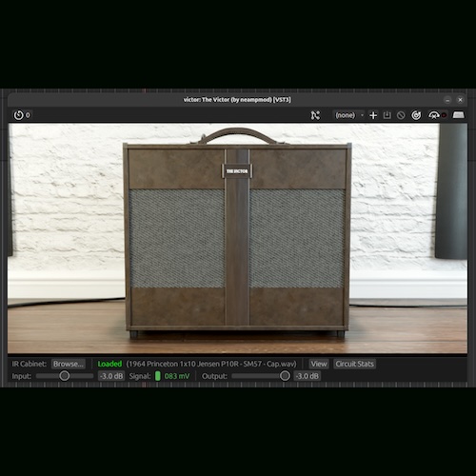Viewport: 476px width, 476px height.
Task: Click the View button
Action: 319,364
